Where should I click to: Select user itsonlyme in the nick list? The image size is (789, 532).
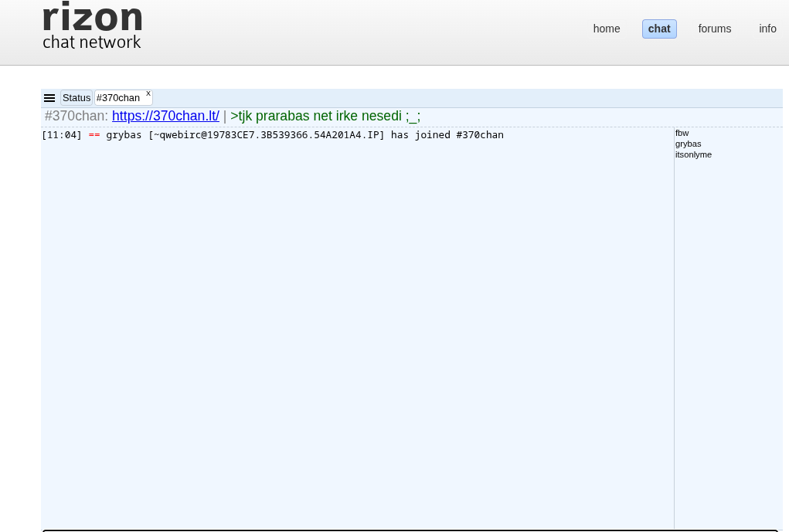click(693, 154)
